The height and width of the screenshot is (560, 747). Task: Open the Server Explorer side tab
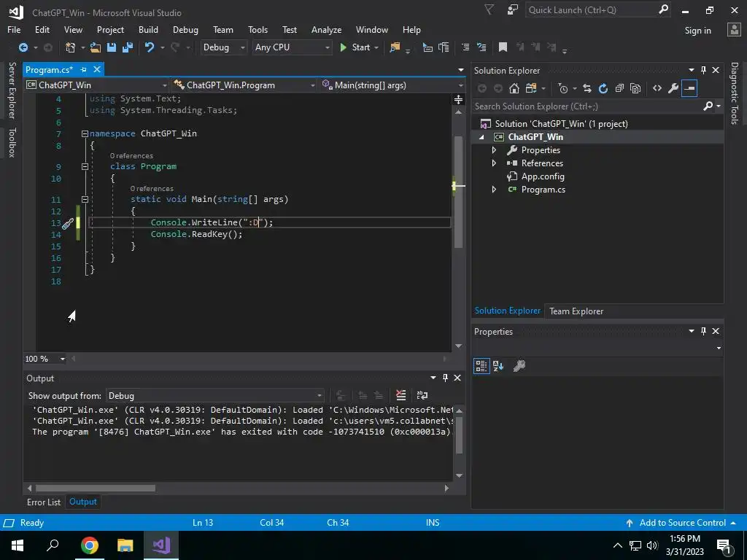[x=12, y=90]
